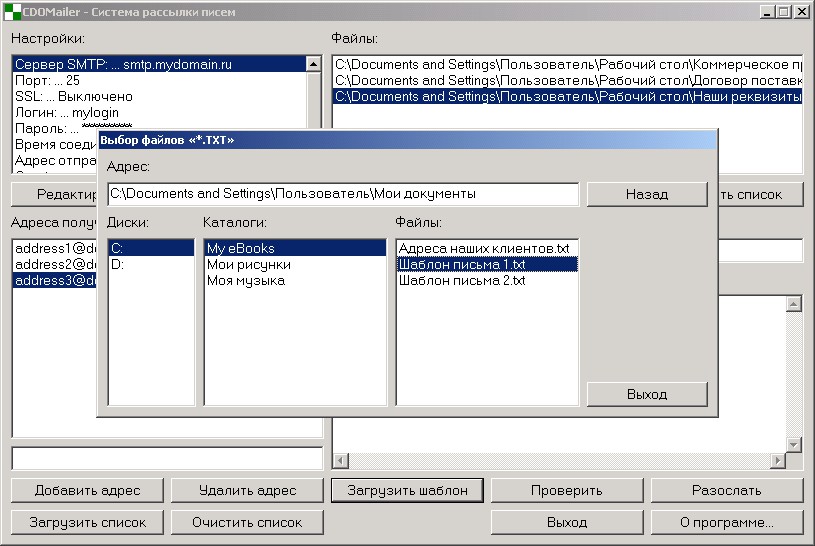Click the Назад button in file dialog
815x546 pixels.
tap(647, 194)
